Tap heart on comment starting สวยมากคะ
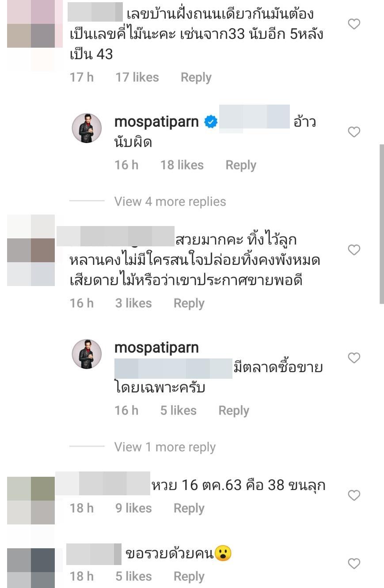Image resolution: width=384 pixels, height=588 pixels. (x=354, y=250)
